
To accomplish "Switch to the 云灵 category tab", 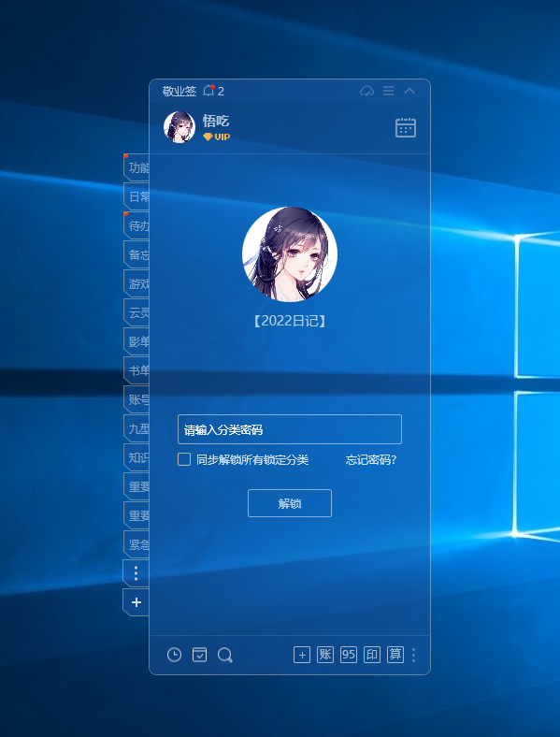I will tap(136, 312).
